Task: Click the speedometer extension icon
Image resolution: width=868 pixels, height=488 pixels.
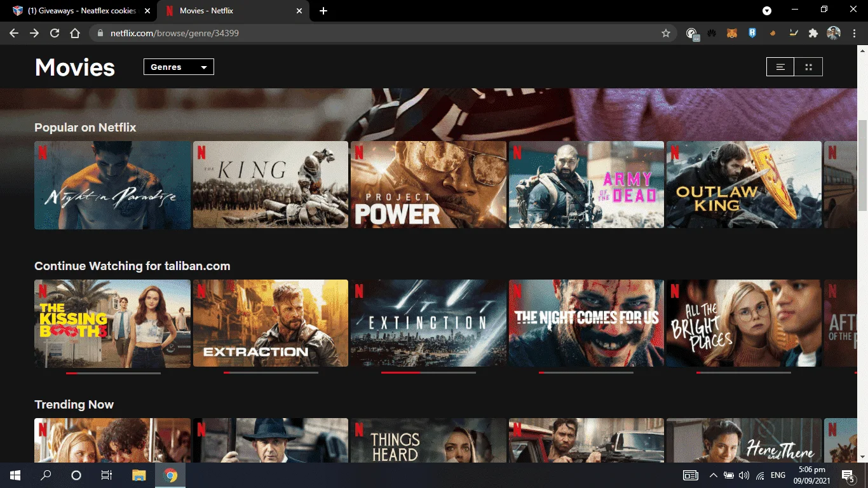Action: point(692,33)
